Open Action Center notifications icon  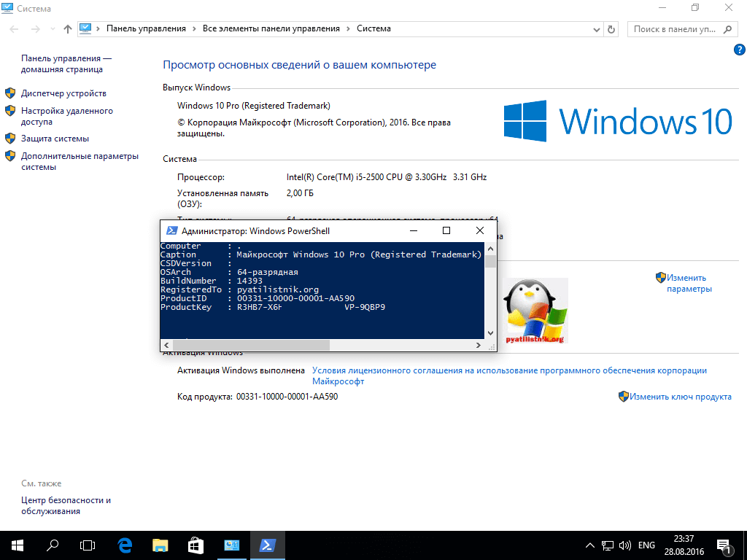click(724, 547)
